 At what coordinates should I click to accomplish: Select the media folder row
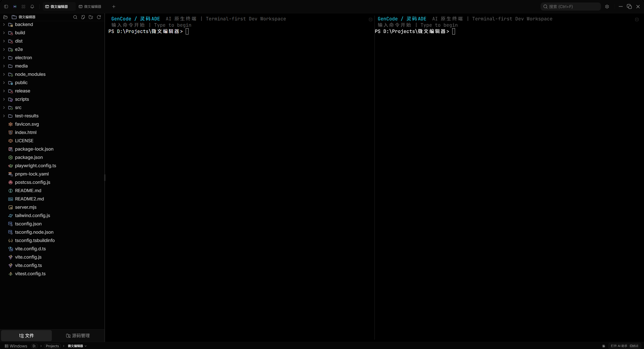click(52, 66)
